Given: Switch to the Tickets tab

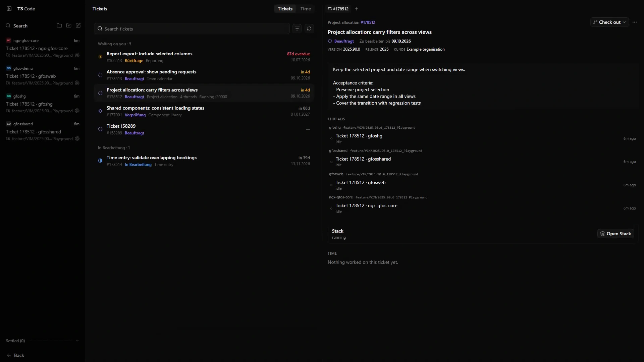Looking at the screenshot, I should coord(285,9).
